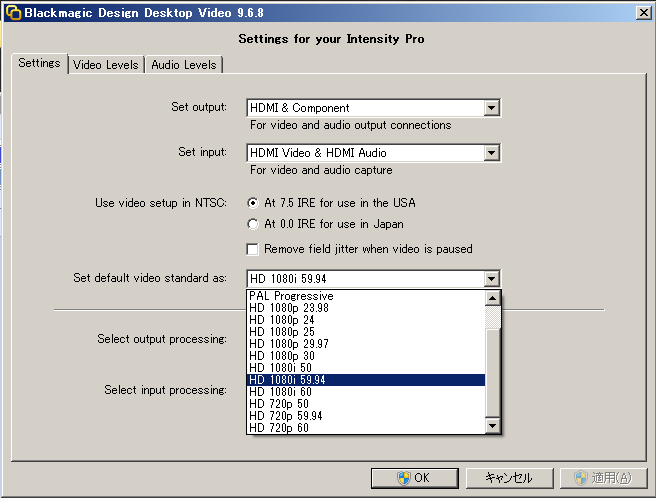Choose HD 1080i 50 from the list
The image size is (656, 498).
[x=366, y=368]
